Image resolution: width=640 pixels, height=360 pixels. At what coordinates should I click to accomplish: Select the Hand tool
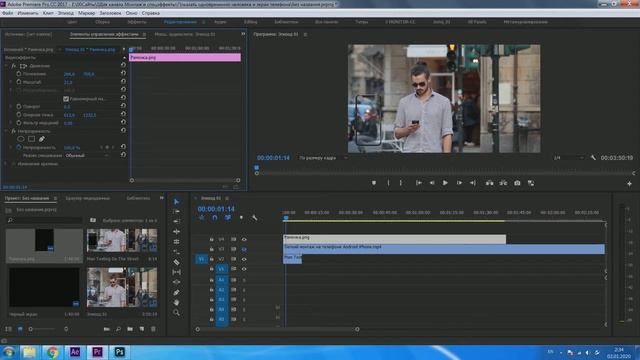[x=176, y=302]
